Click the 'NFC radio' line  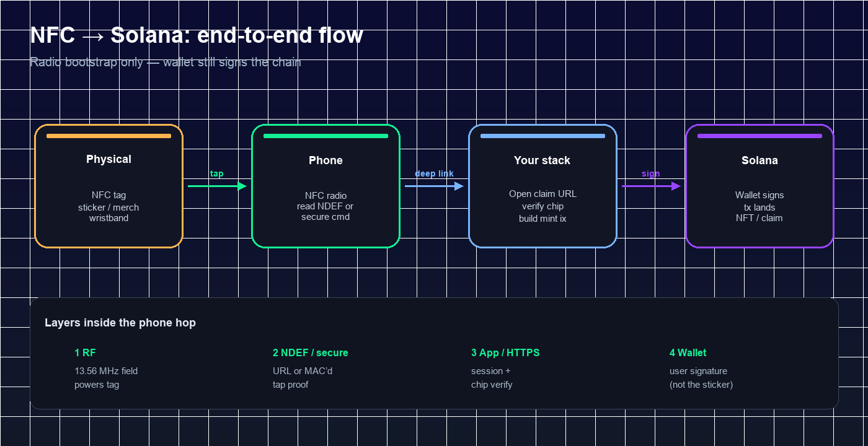coord(325,196)
